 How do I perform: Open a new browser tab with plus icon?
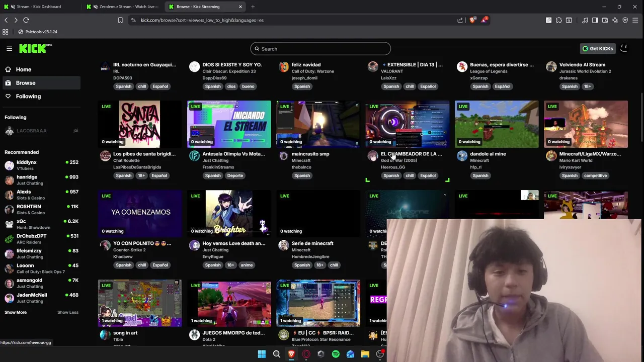point(253,7)
